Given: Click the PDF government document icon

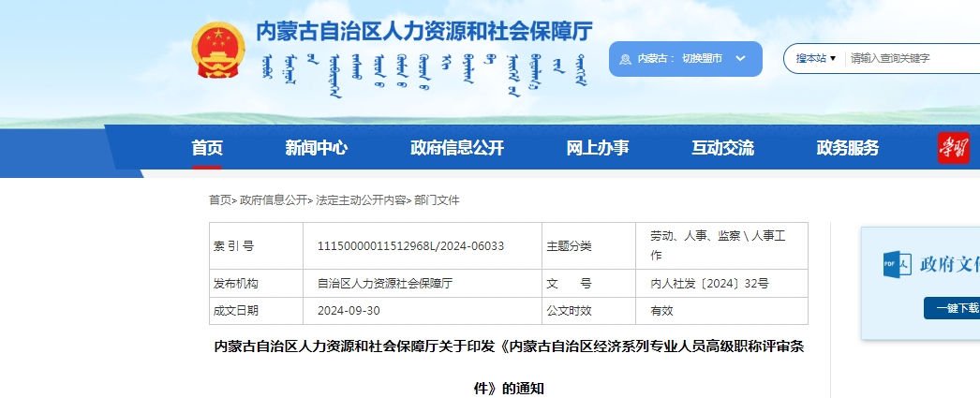Looking at the screenshot, I should (896, 264).
